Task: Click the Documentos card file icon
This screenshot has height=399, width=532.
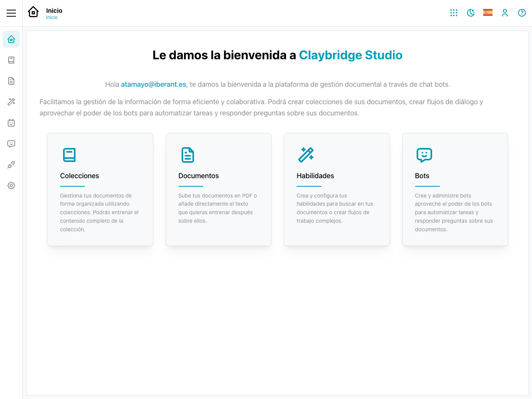Action: coord(188,155)
